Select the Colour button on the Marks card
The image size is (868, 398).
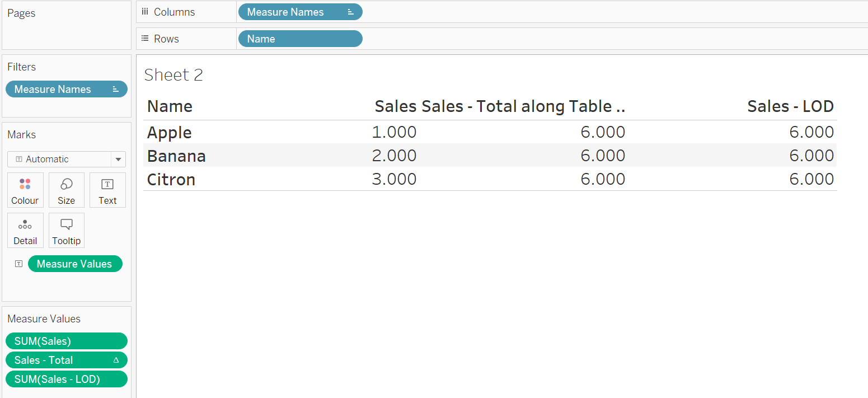[x=25, y=190]
